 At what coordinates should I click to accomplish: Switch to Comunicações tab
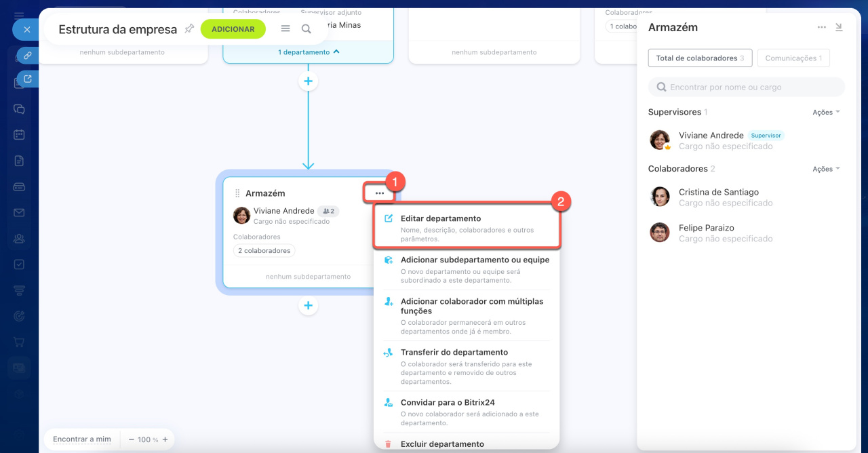[793, 58]
